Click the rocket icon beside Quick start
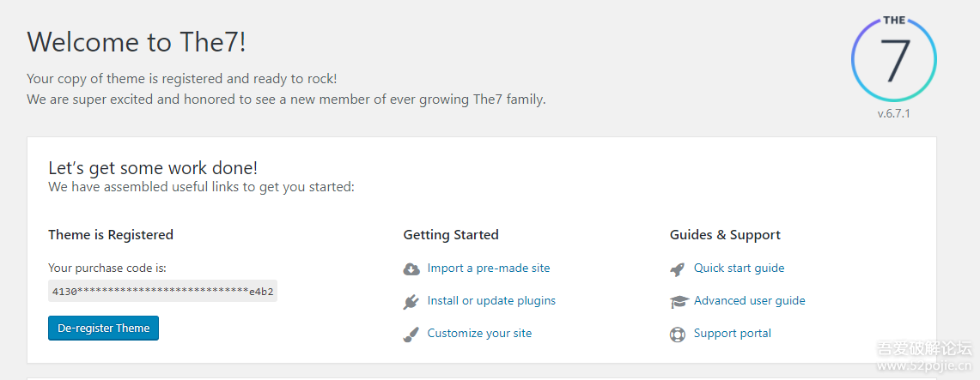The height and width of the screenshot is (380, 980). 678,269
